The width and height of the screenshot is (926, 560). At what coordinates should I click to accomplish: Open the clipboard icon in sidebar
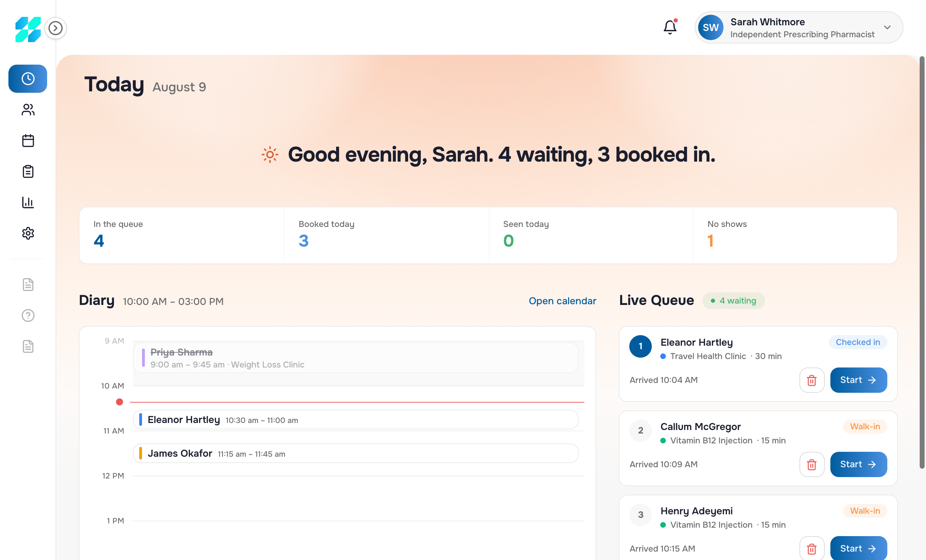28,171
